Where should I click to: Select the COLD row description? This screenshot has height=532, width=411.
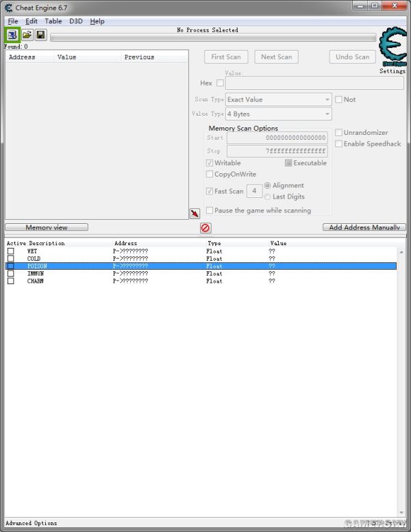(34, 259)
